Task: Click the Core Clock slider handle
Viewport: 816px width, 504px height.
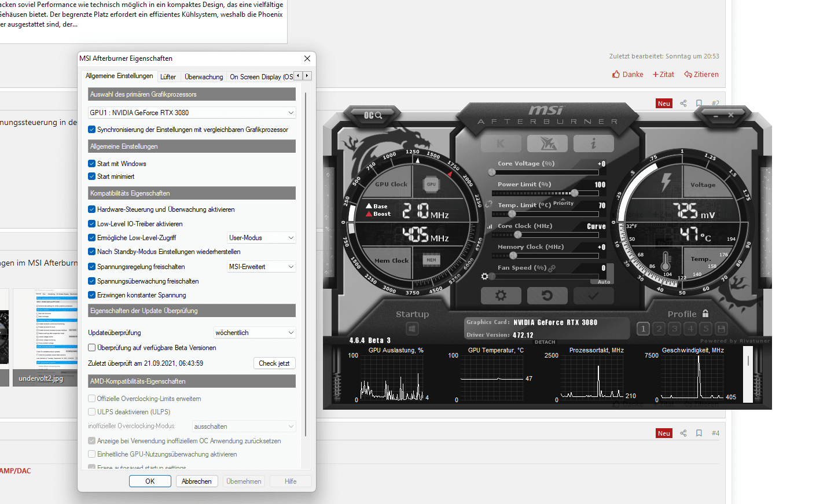Action: pyautogui.click(x=517, y=234)
